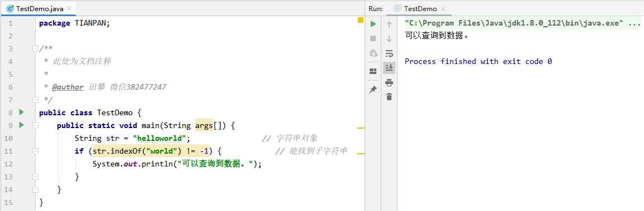Click the '// 能找到子字符串' comment
This screenshot has height=211, width=644.
(311, 151)
